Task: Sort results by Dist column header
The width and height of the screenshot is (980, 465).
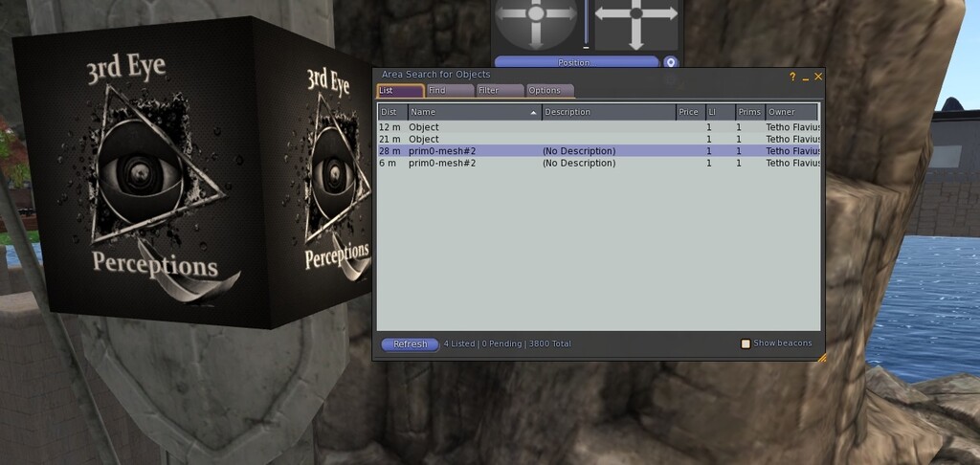Action: 391,112
